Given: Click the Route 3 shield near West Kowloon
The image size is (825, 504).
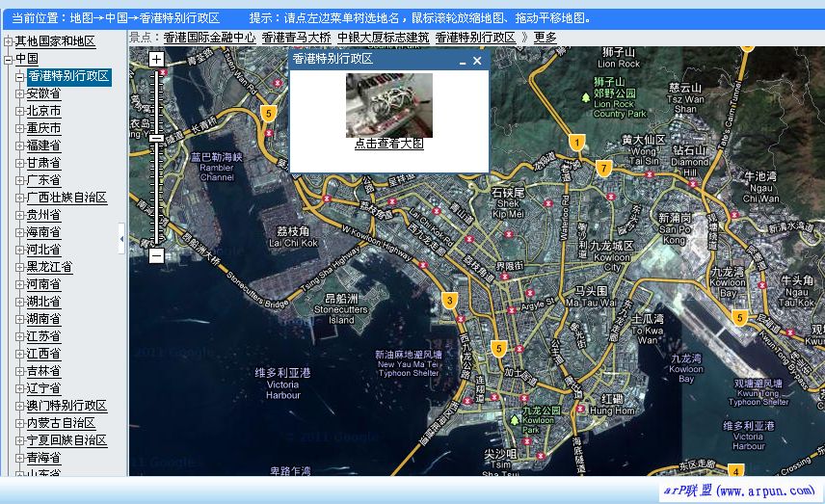Looking at the screenshot, I should (449, 301).
